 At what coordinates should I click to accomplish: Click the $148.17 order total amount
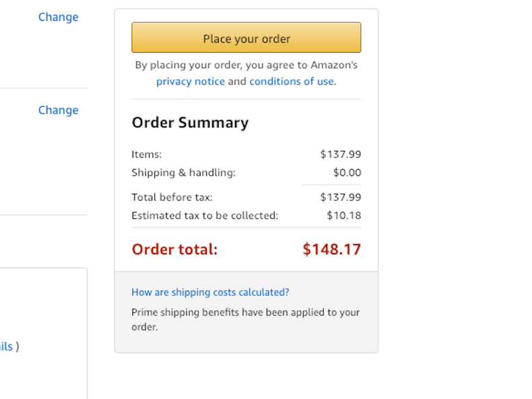click(331, 249)
